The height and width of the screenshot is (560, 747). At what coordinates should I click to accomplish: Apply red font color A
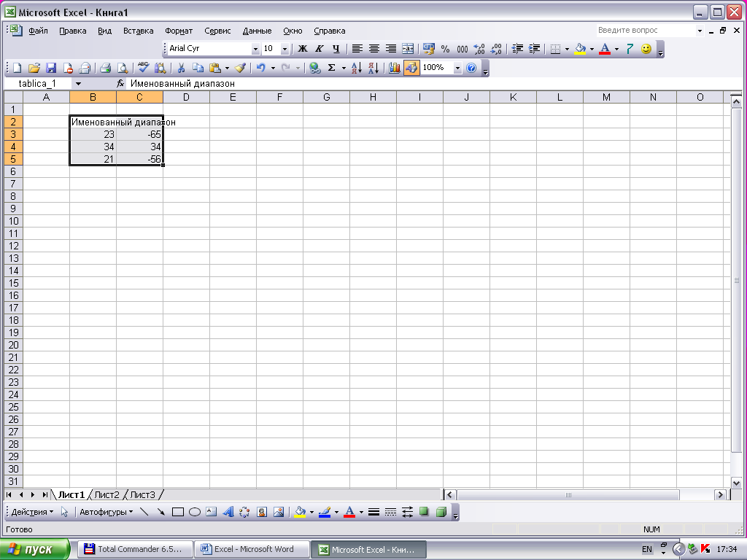(x=605, y=49)
